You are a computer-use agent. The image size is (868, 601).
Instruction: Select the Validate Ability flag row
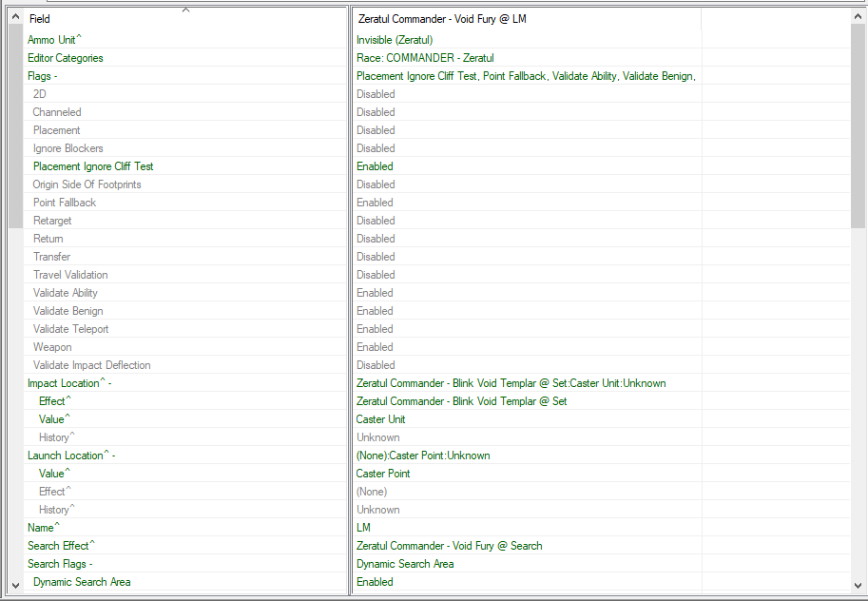pyautogui.click(x=184, y=293)
